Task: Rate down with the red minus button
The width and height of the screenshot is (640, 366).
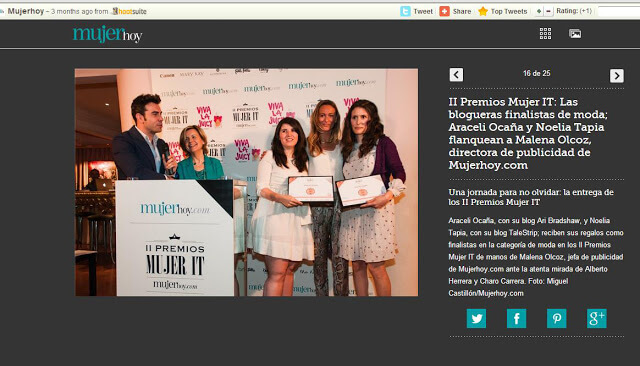Action: (x=548, y=11)
